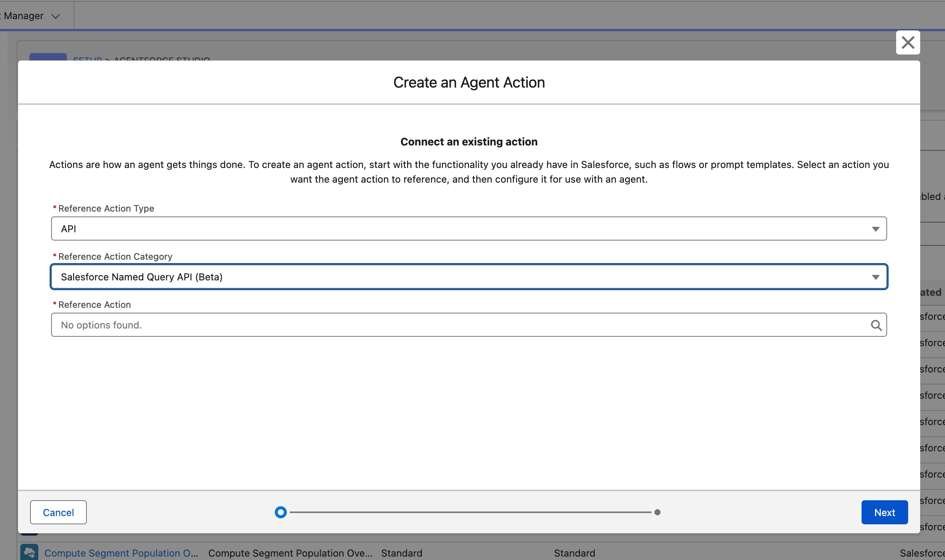Screen dimensions: 945x560
Task: Select the current step circle indicator
Action: [280, 512]
